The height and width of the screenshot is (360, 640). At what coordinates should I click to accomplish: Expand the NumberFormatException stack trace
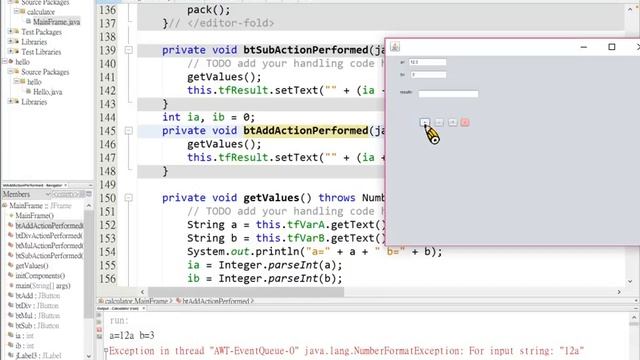tap(106, 350)
